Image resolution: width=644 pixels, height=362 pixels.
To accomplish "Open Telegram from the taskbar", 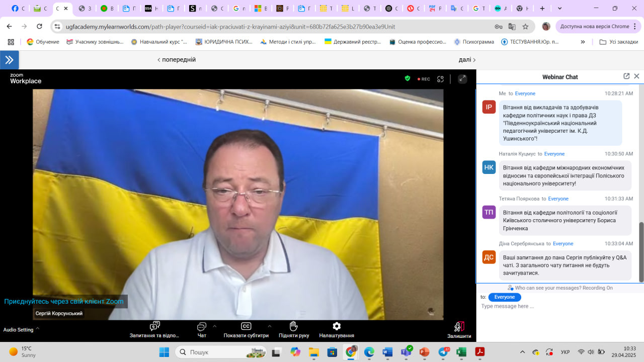I will 443,352.
